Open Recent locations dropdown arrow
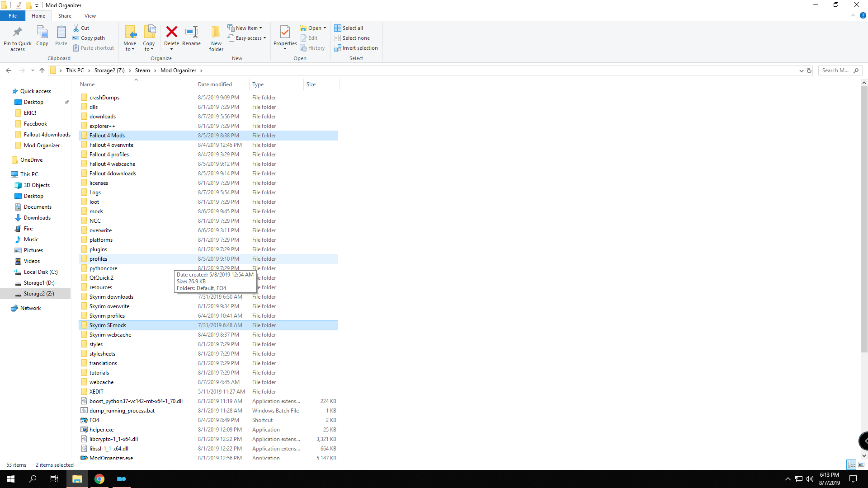868x488 pixels. [x=33, y=70]
